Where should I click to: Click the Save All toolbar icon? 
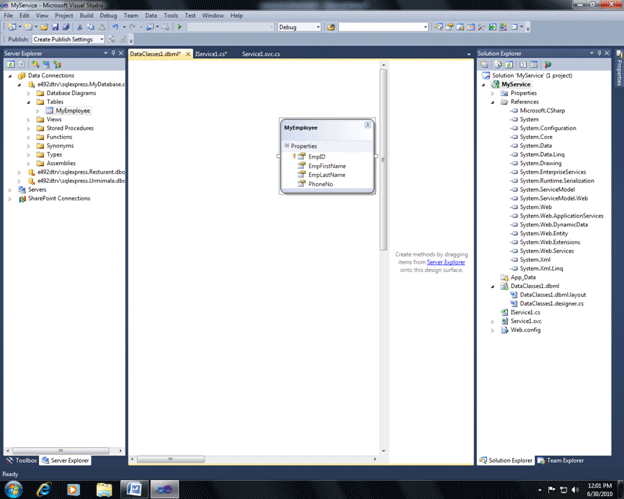click(66, 27)
